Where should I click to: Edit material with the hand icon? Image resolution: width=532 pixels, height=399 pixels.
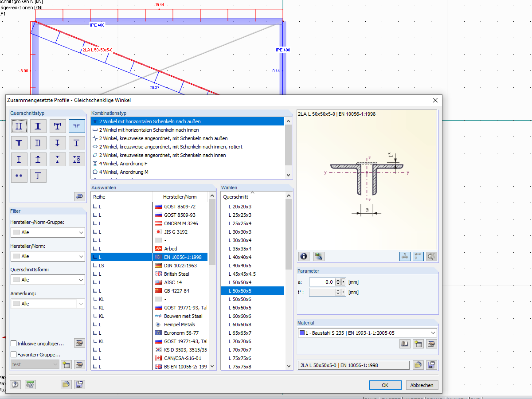coord(431,344)
